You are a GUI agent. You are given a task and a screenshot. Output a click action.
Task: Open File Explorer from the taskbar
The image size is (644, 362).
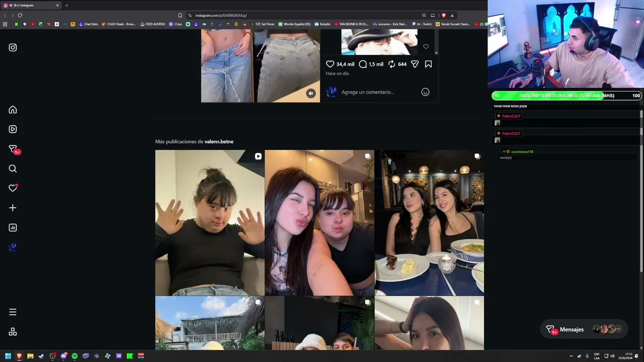(x=30, y=356)
